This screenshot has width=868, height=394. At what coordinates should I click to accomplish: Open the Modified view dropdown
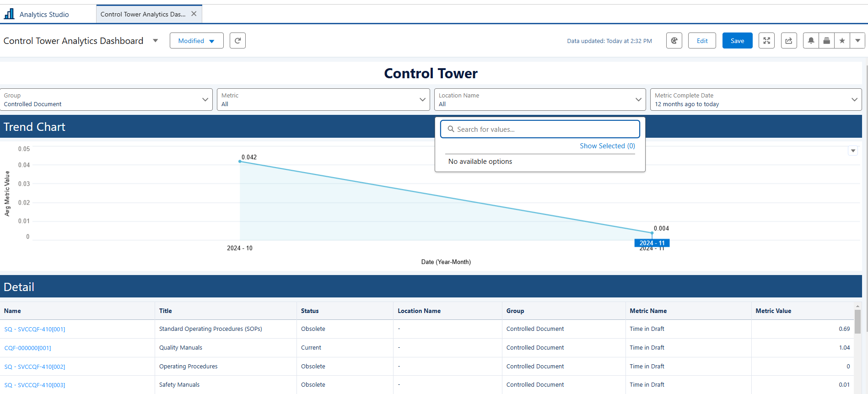click(196, 41)
